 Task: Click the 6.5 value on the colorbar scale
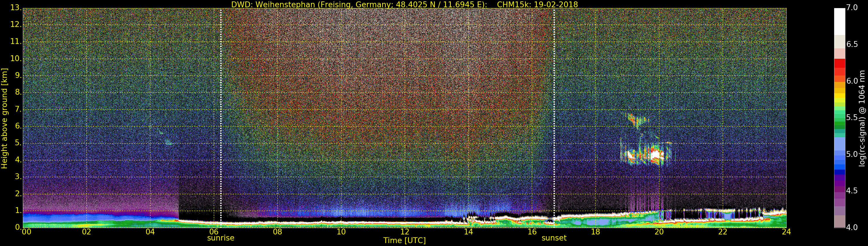coord(852,45)
